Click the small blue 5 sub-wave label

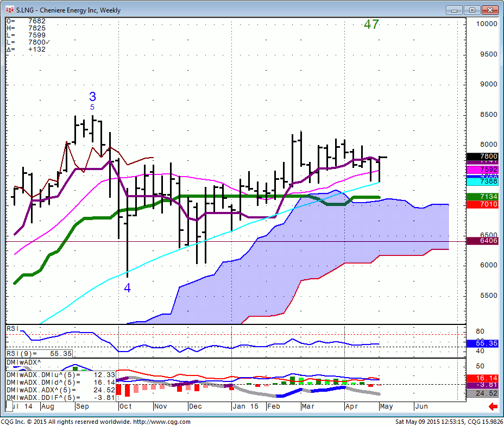[92, 107]
